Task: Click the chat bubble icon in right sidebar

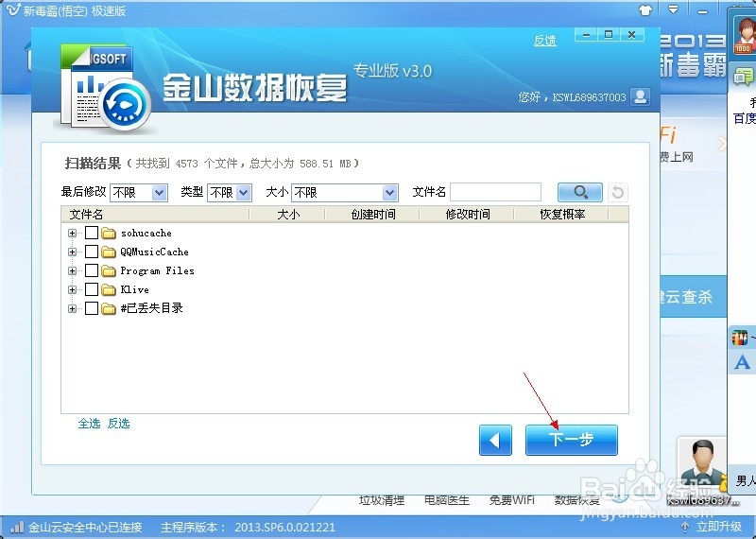Action: [743, 77]
